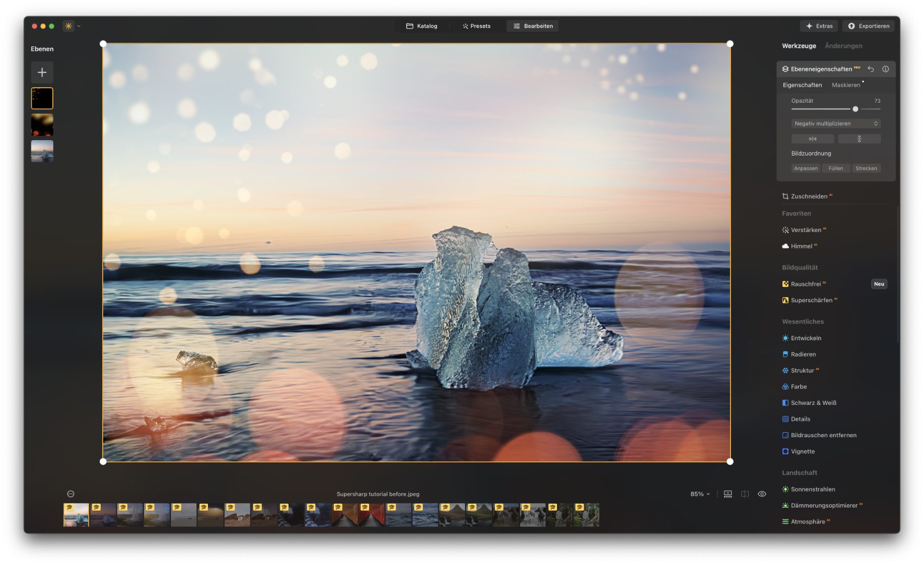The image size is (924, 565).
Task: Toggle the filmstrip visibility icon
Action: [728, 494]
